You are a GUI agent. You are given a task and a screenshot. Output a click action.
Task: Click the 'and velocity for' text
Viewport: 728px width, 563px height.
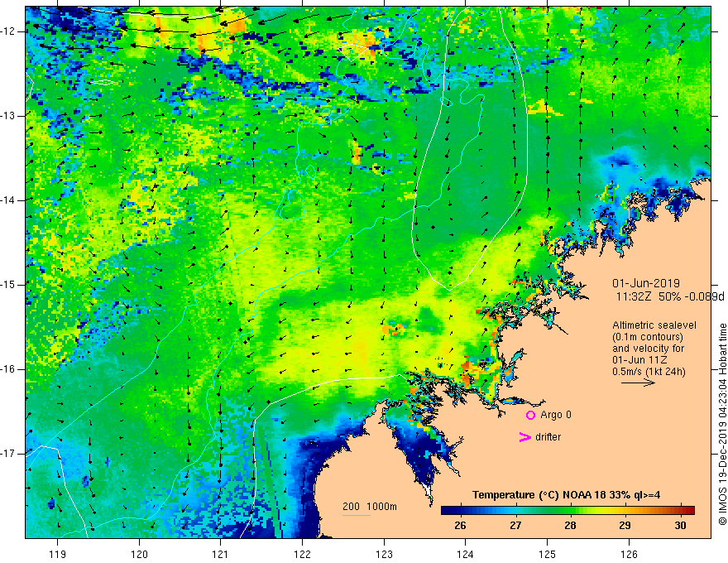click(x=648, y=349)
